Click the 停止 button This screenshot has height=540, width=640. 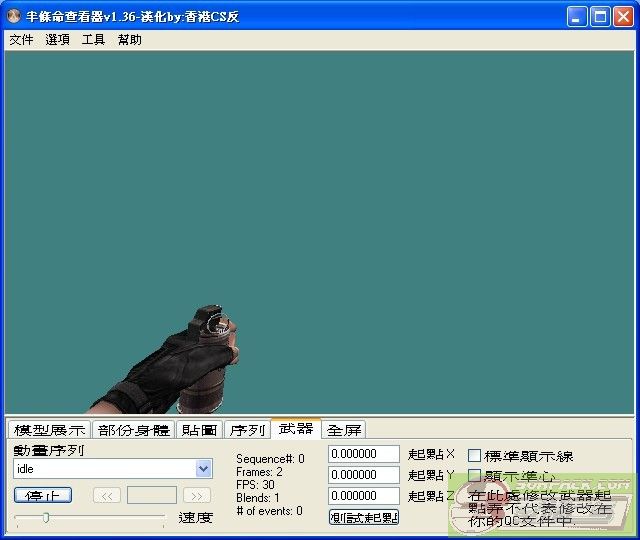43,496
